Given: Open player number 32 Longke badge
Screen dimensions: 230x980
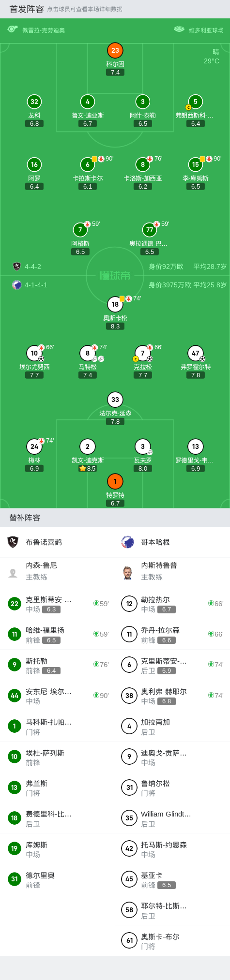Looking at the screenshot, I should click(34, 102).
